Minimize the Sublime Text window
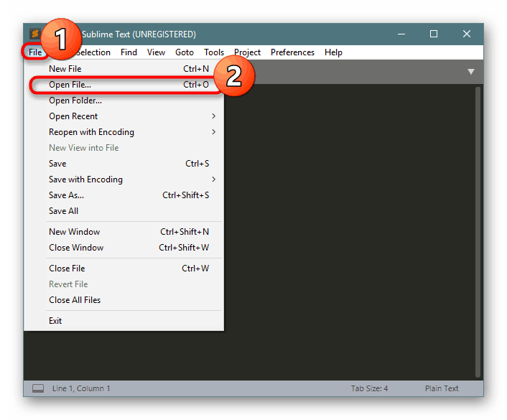 (x=401, y=34)
